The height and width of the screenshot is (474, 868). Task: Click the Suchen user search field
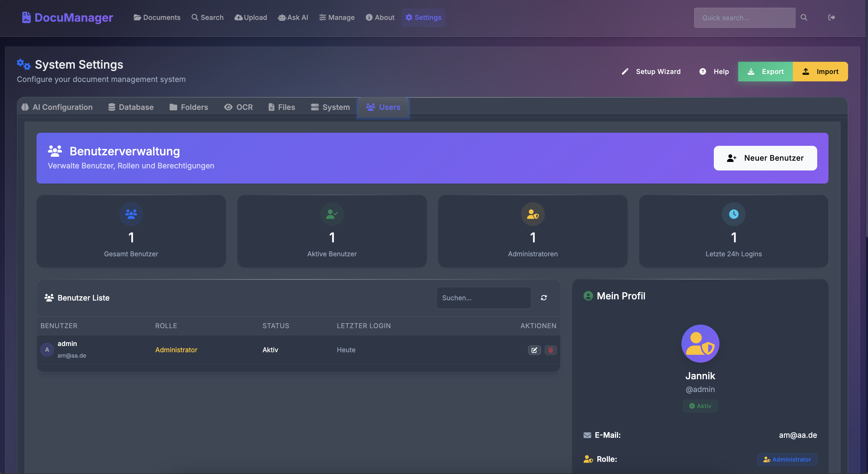(484, 298)
